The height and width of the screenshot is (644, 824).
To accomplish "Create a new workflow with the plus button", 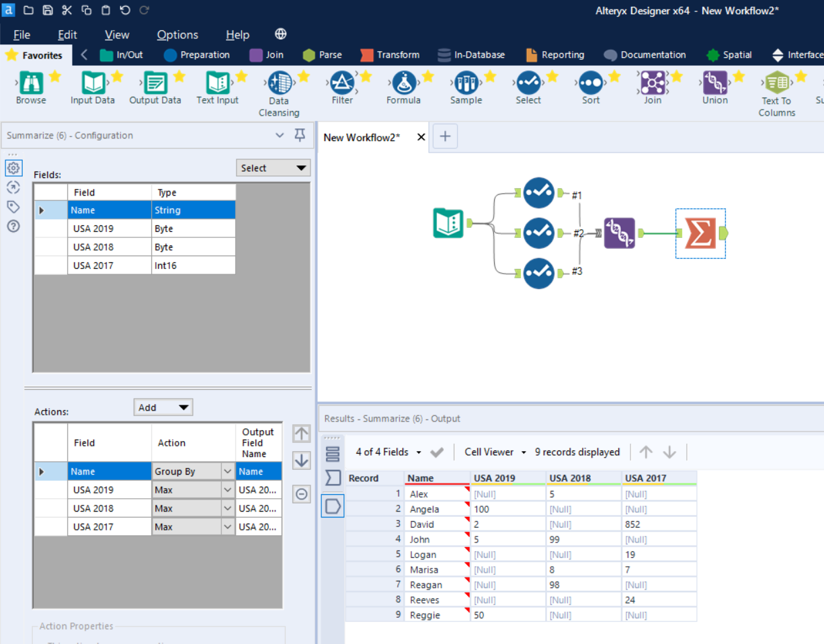I will tap(445, 136).
